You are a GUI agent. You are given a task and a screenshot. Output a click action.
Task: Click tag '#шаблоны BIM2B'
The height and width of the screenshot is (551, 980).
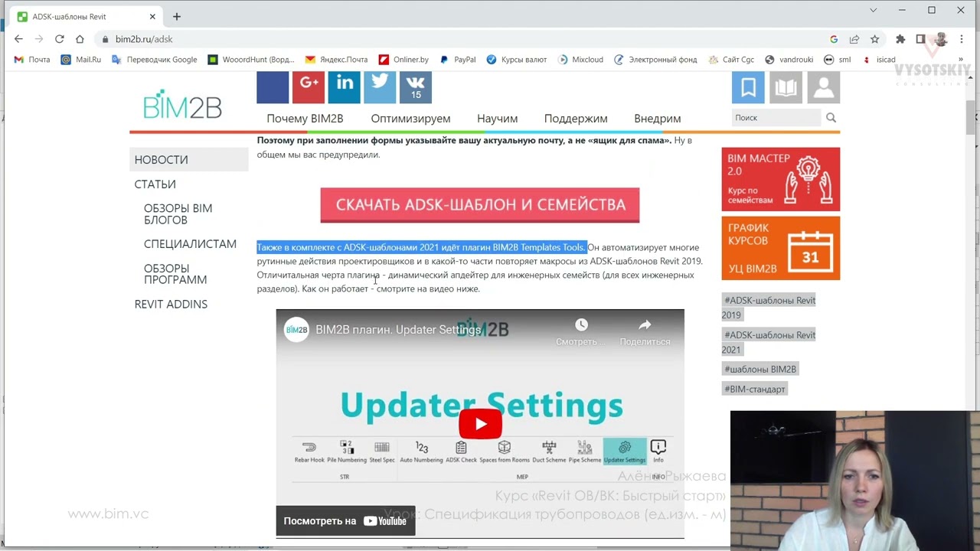coord(760,369)
